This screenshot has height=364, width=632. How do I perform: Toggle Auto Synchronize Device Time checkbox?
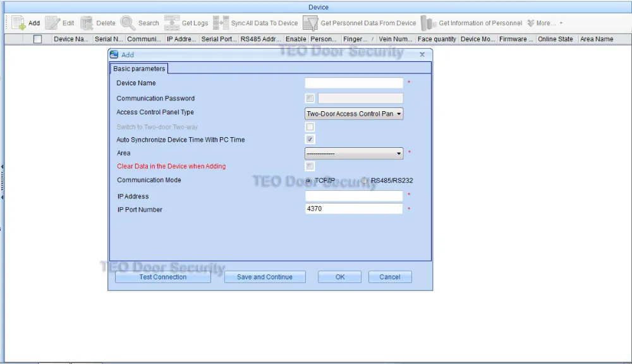(310, 140)
